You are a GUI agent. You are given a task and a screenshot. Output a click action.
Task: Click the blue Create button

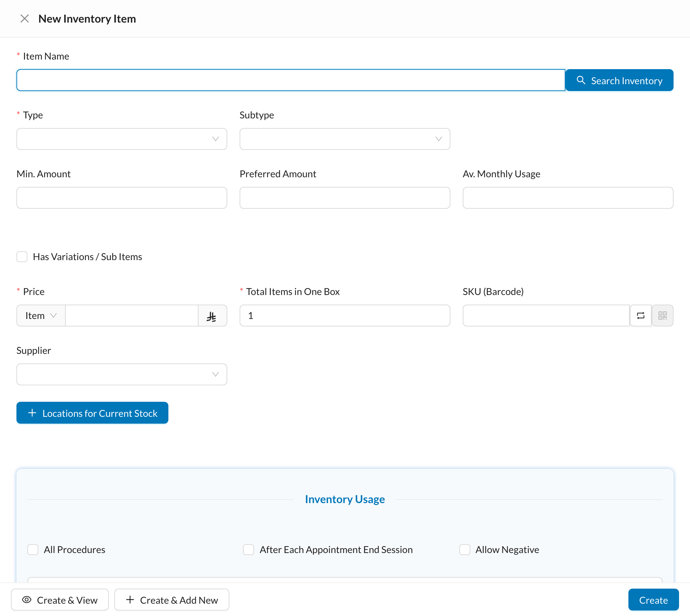(653, 600)
